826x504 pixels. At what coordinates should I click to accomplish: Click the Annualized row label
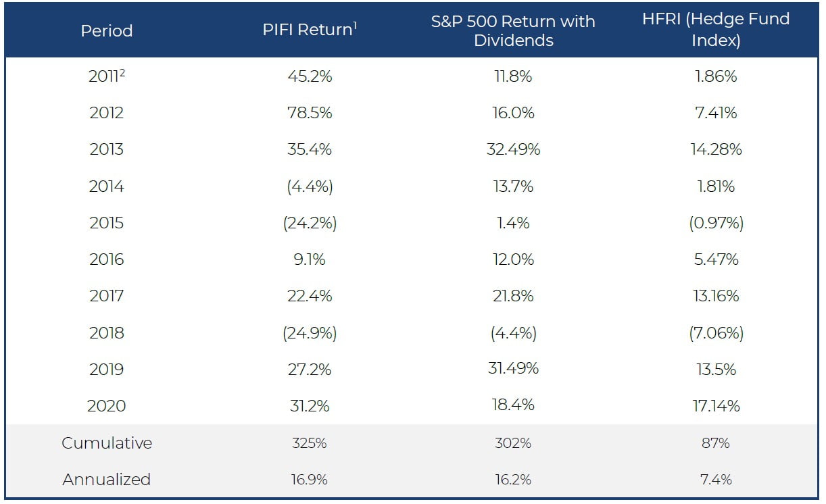tap(107, 480)
